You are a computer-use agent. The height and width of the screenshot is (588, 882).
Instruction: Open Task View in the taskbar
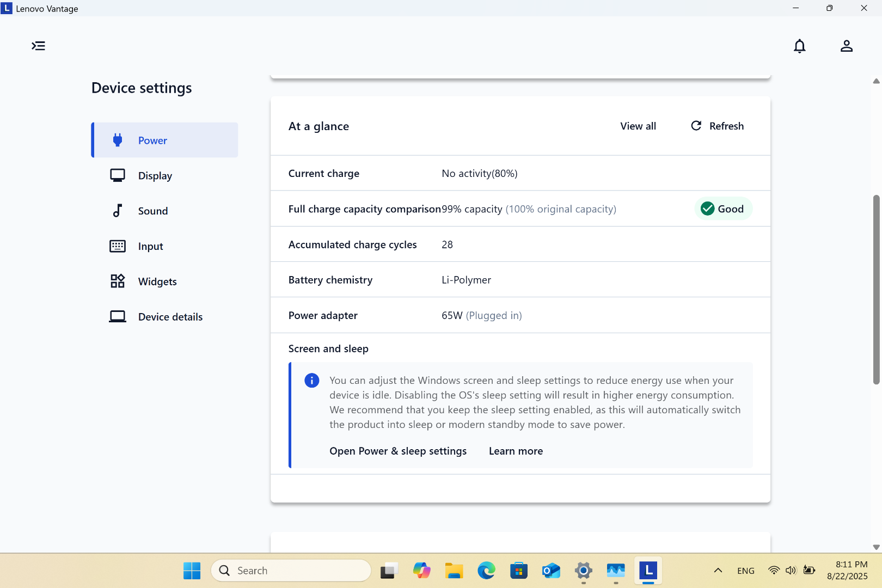click(389, 571)
